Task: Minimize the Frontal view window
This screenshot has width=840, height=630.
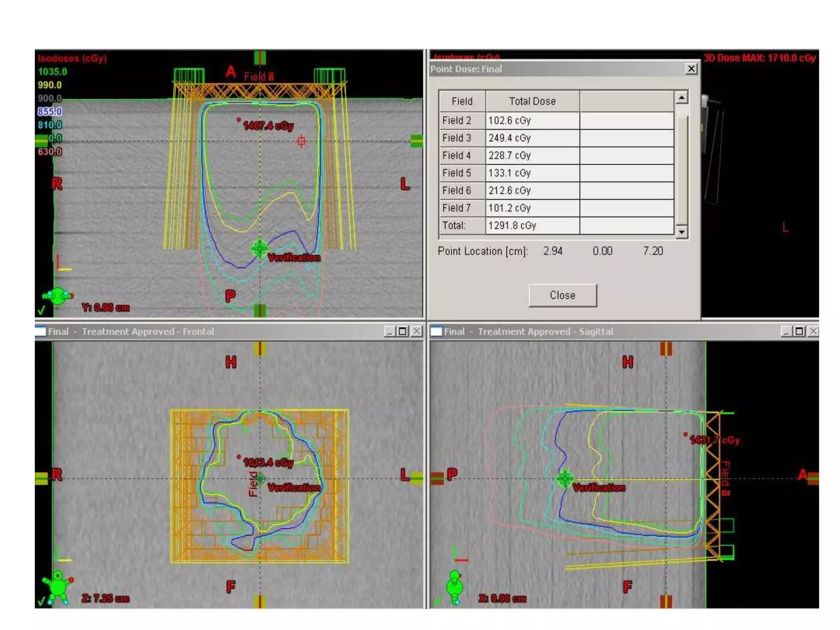Action: [x=390, y=331]
